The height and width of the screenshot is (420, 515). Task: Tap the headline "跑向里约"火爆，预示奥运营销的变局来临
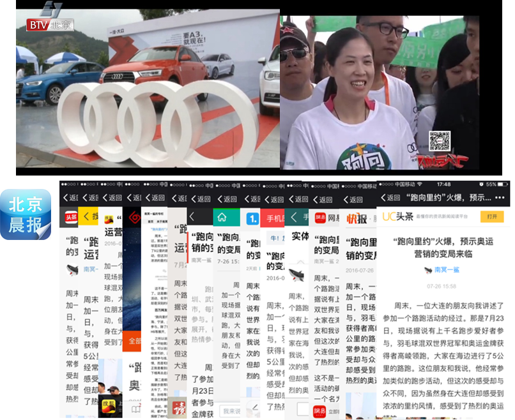443,248
